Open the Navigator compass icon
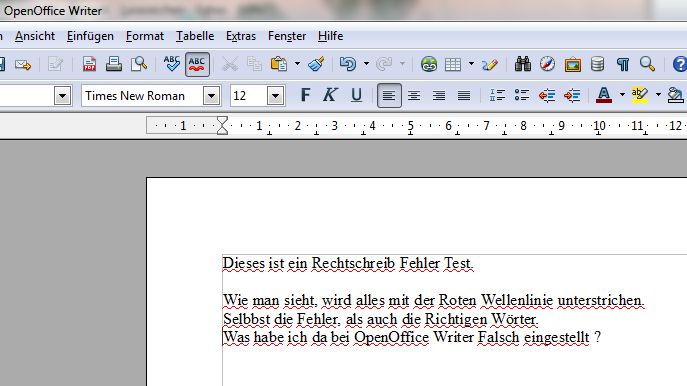Viewport: 687px width, 386px height. click(547, 64)
